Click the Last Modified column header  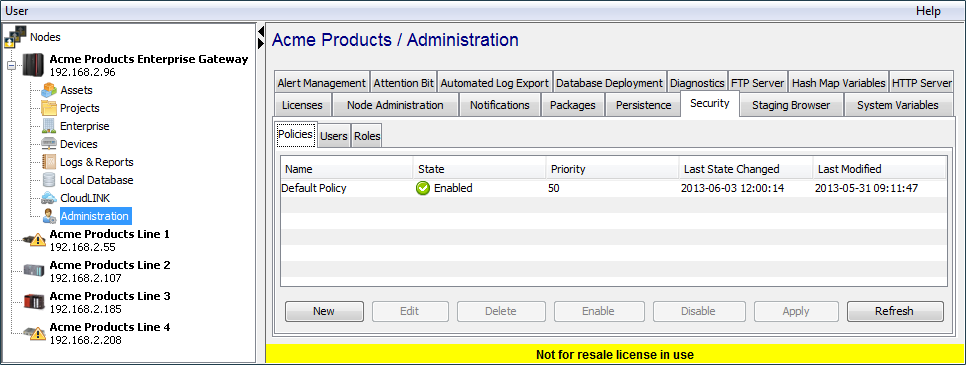point(879,169)
